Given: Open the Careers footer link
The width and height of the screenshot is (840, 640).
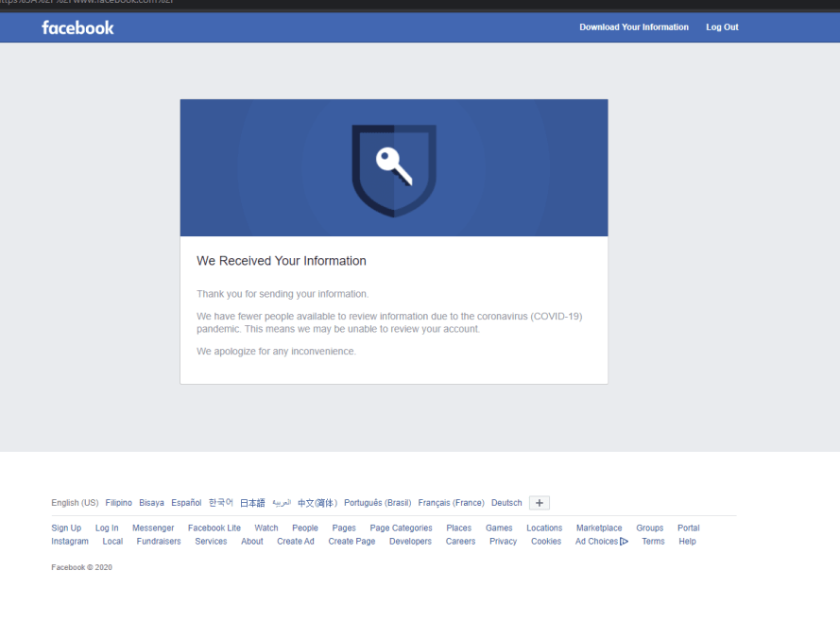Looking at the screenshot, I should pyautogui.click(x=461, y=542).
